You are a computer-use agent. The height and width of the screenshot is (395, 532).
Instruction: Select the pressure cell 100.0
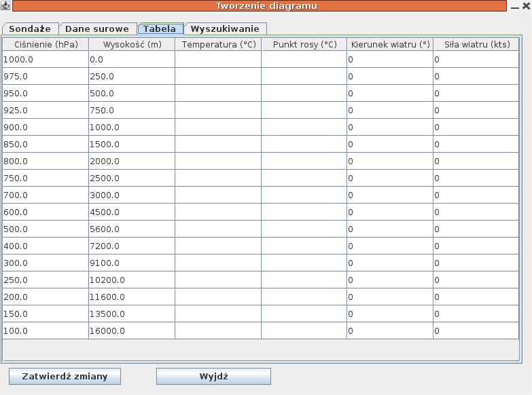[46, 331]
